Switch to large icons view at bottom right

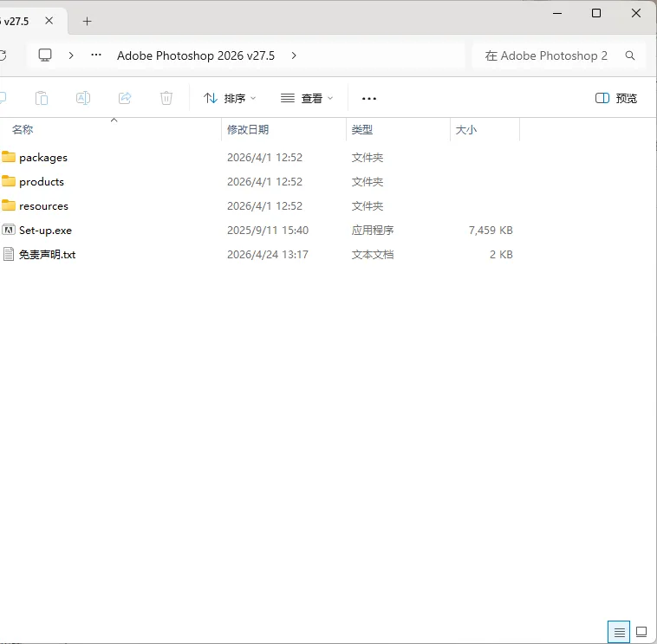coord(641,631)
